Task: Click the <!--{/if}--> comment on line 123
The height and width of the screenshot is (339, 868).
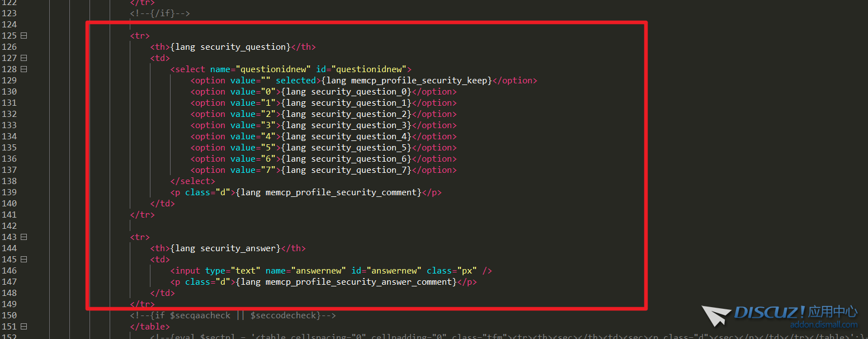Action: point(160,13)
